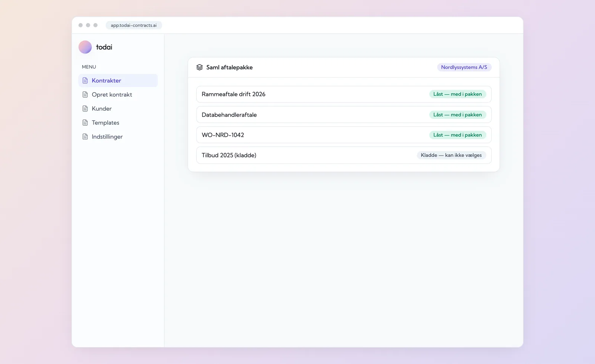Click the Templates document icon
Image resolution: width=595 pixels, height=364 pixels.
[x=85, y=123]
